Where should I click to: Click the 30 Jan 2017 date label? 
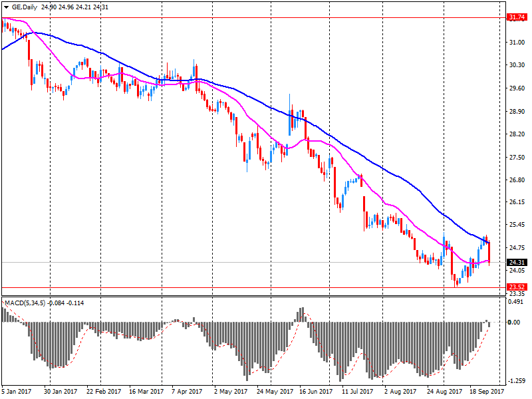(61, 392)
